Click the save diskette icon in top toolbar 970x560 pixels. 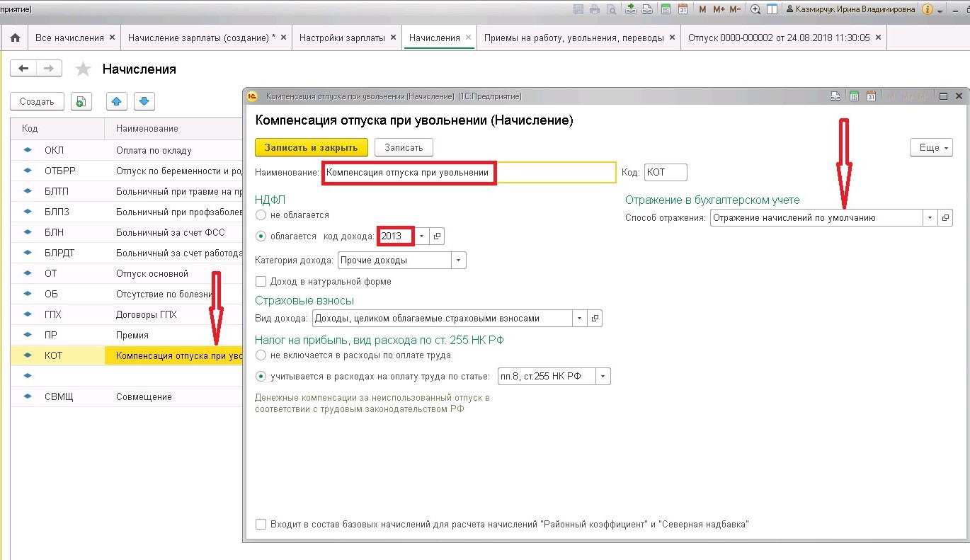tap(578, 9)
